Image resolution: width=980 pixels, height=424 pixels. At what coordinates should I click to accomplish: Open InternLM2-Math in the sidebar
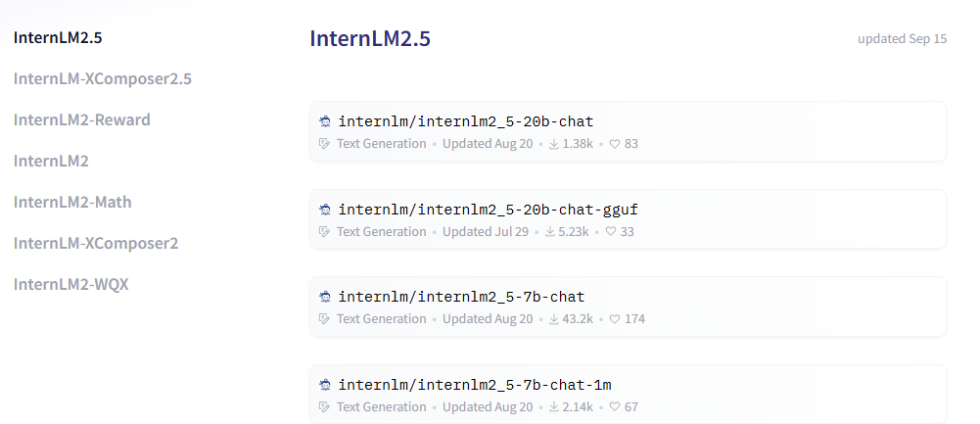point(72,202)
